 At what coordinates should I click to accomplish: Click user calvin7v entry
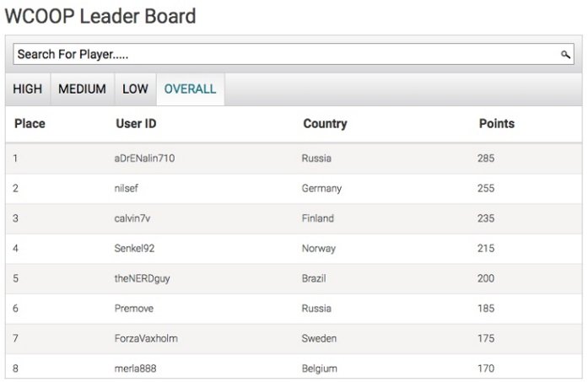[132, 218]
